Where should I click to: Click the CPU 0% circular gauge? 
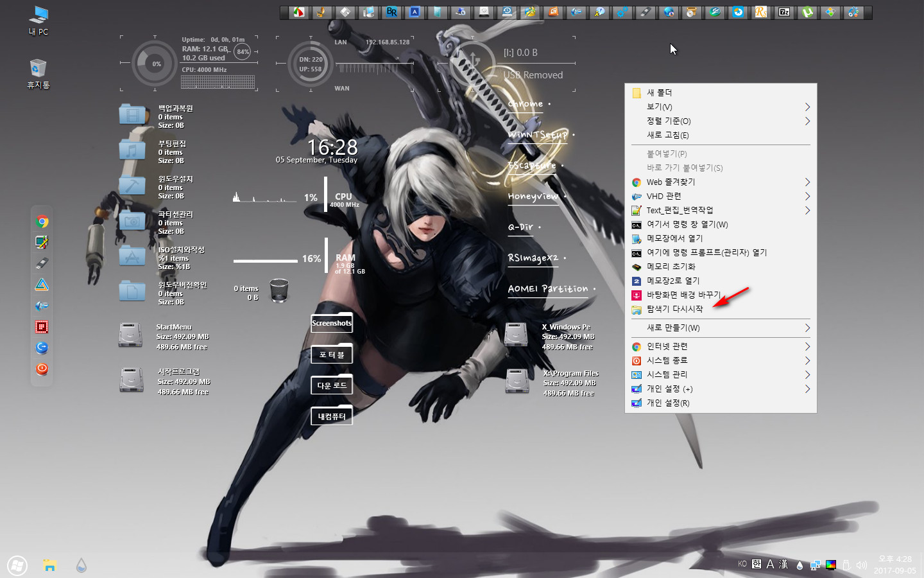click(x=155, y=64)
